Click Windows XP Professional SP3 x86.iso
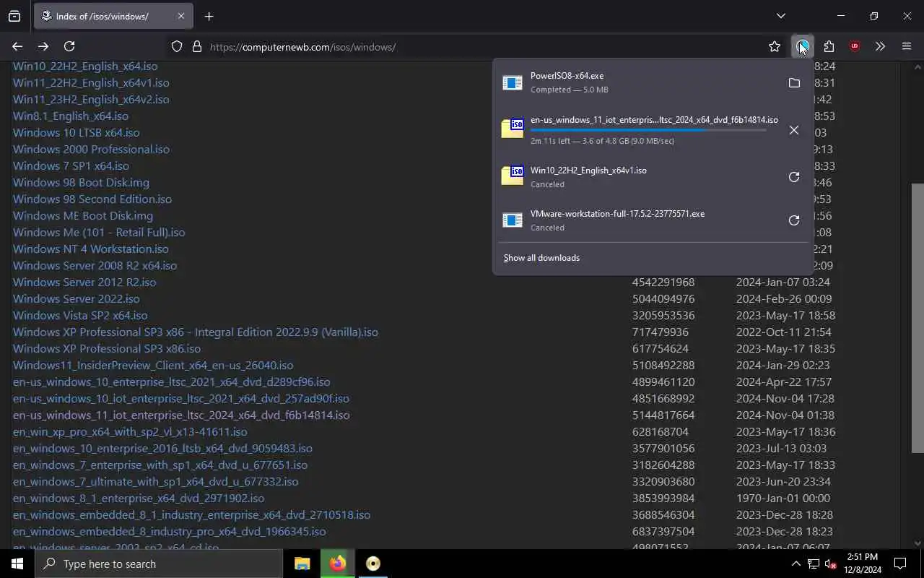The image size is (924, 578). point(107,348)
